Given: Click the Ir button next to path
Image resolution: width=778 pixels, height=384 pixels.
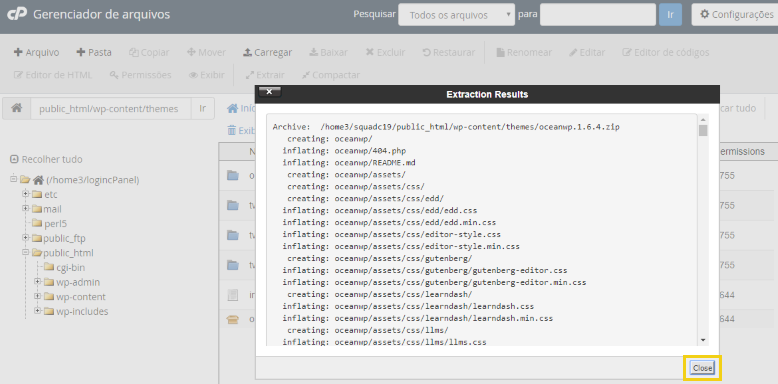Looking at the screenshot, I should tap(202, 108).
